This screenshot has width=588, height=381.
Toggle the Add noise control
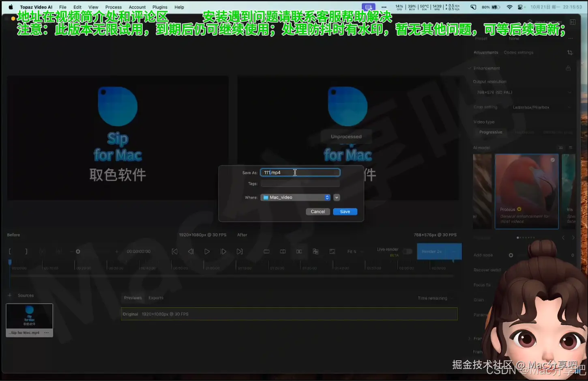tap(511, 255)
